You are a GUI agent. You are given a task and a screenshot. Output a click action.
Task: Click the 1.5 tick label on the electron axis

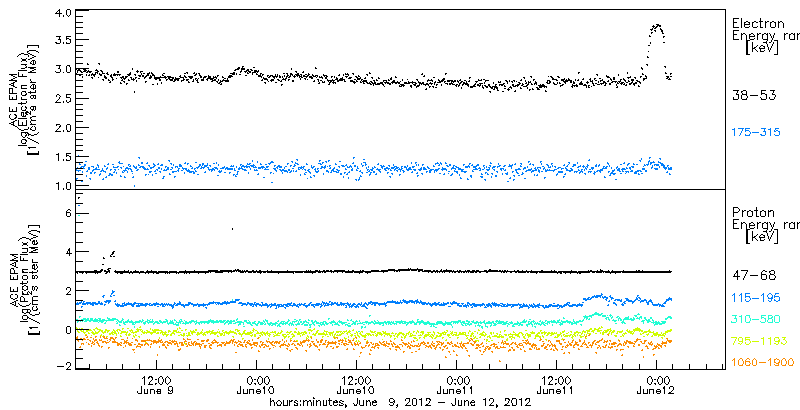point(62,157)
